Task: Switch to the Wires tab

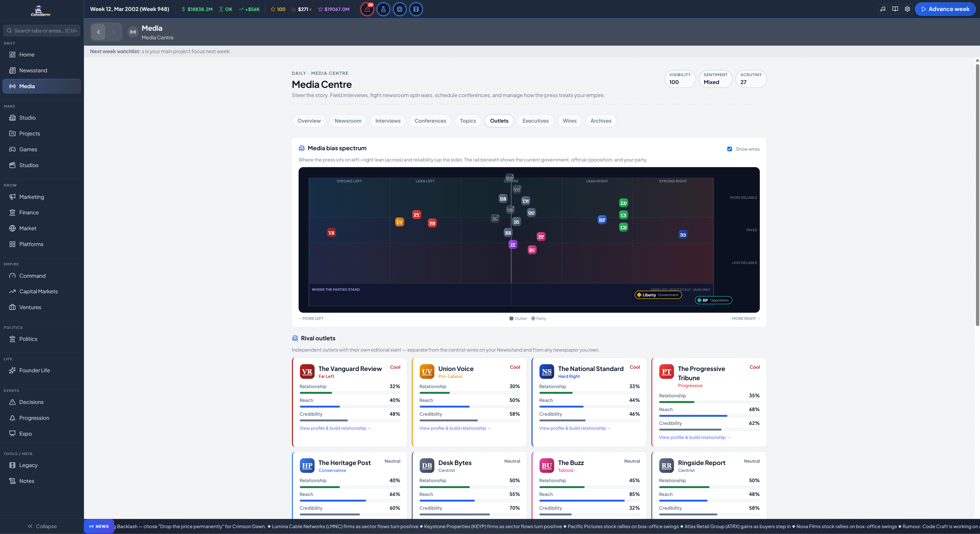Action: pyautogui.click(x=570, y=121)
